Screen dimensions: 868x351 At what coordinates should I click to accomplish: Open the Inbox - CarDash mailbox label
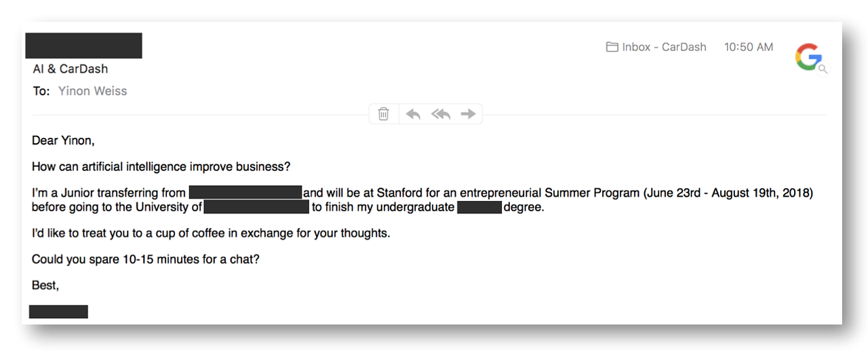tap(664, 47)
